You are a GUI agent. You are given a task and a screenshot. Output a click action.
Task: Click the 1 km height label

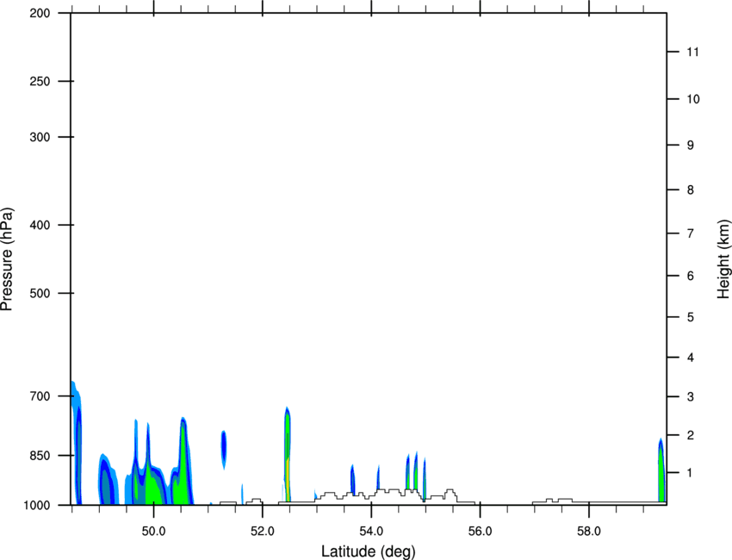tap(691, 473)
